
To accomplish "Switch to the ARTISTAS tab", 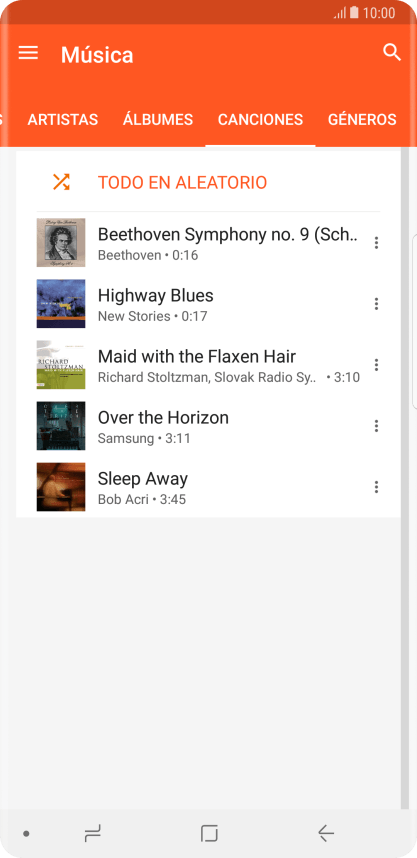I will (x=63, y=119).
